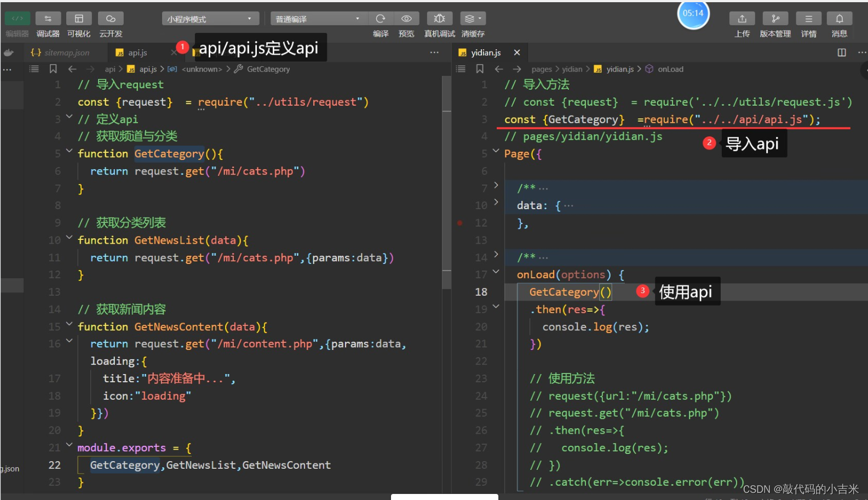Open project details (详情)
This screenshot has height=500, width=868.
(x=809, y=19)
